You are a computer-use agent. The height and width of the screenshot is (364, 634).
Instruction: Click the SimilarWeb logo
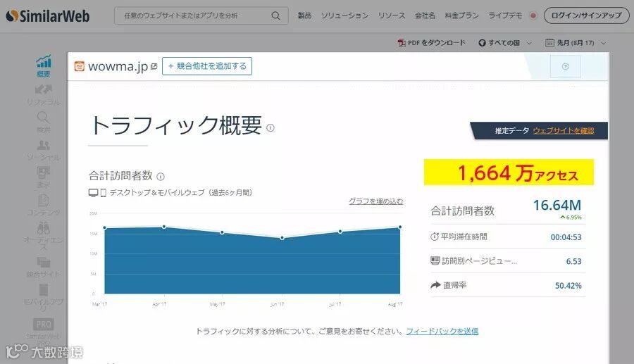(x=48, y=15)
